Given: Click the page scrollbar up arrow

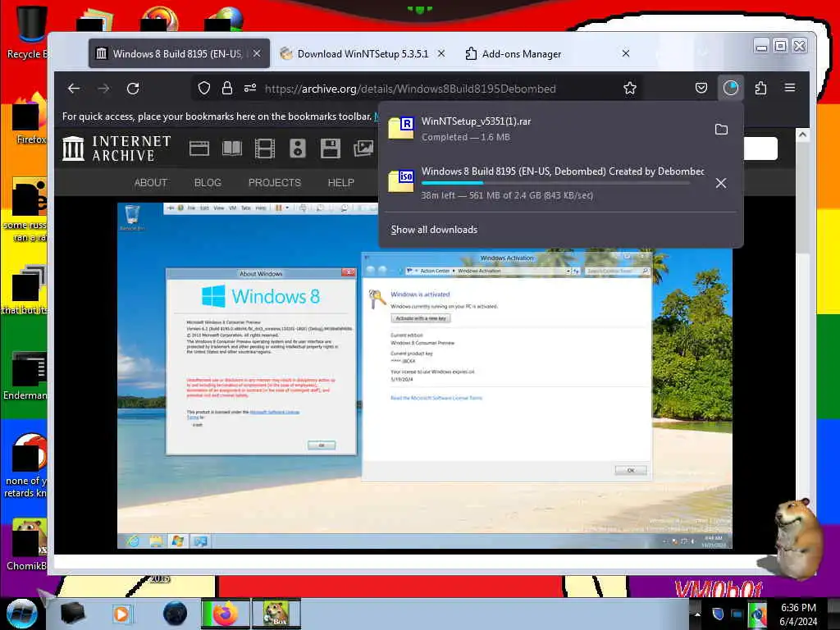Looking at the screenshot, I should click(x=802, y=135).
